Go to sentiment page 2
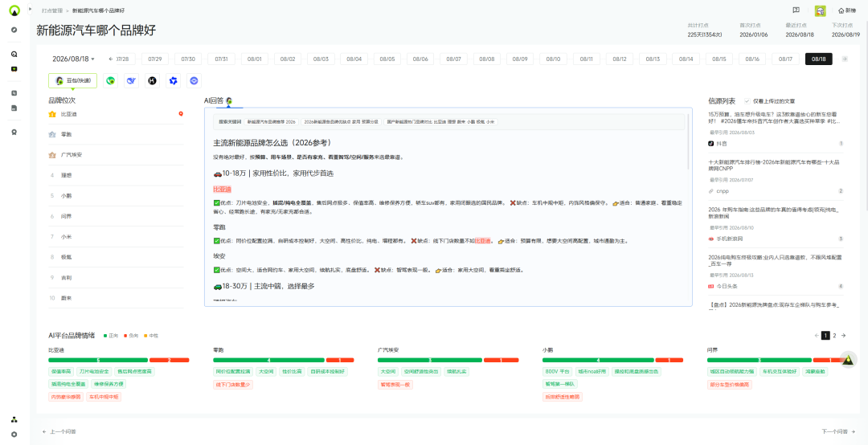Image resolution: width=868 pixels, height=445 pixels. [835, 336]
